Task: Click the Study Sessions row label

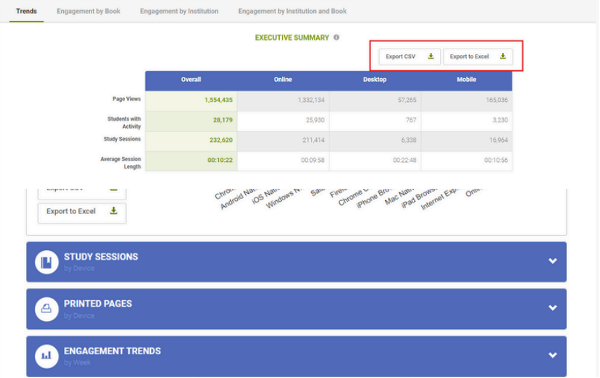Action: 122,139
